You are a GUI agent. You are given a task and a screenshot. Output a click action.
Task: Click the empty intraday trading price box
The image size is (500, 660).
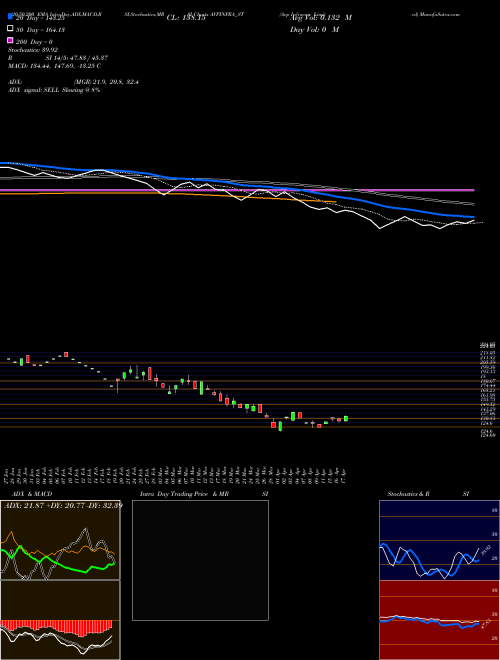tap(200, 560)
